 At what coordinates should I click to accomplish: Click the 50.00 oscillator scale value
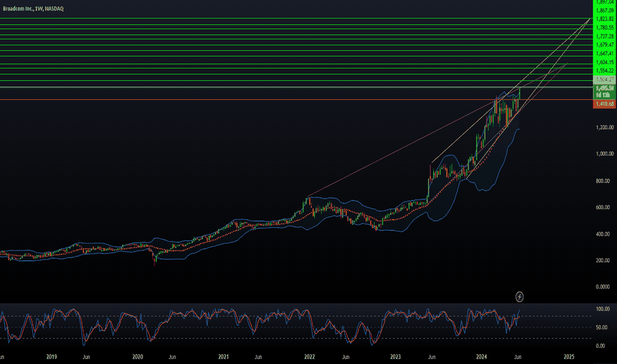coord(603,328)
